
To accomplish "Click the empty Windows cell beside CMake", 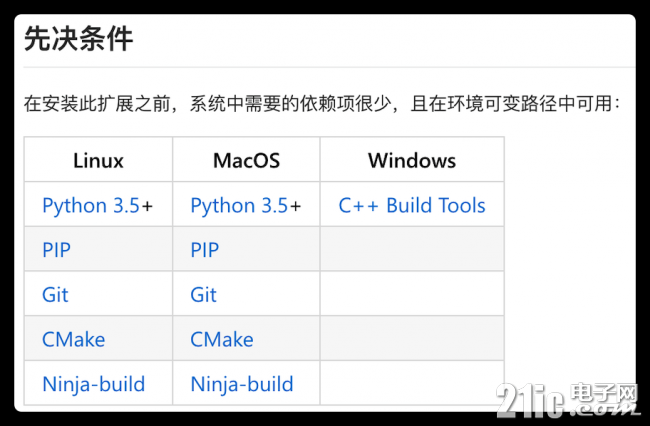I will (412, 339).
